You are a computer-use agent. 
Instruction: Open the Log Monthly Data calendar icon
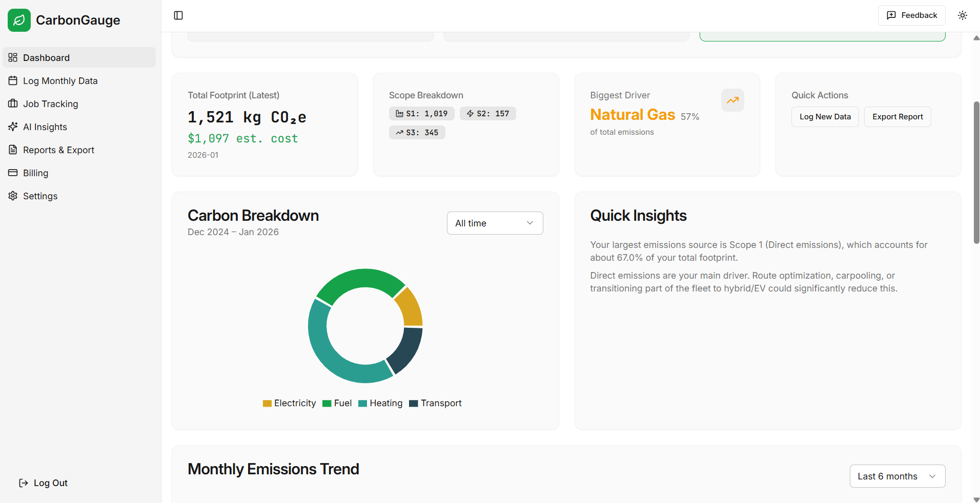click(13, 80)
